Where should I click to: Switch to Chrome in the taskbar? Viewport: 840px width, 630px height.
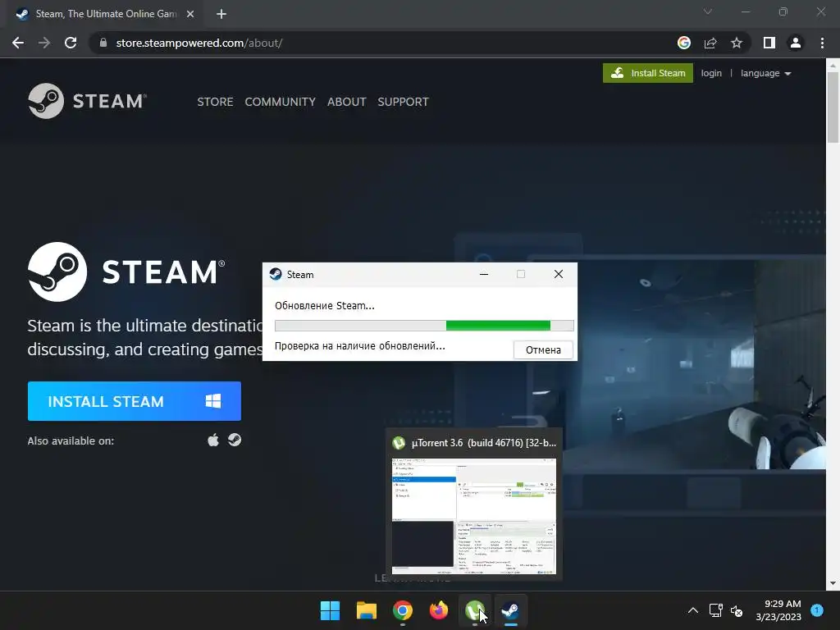[402, 610]
